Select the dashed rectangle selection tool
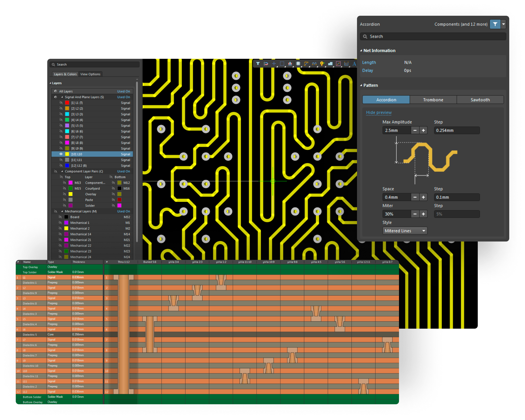 (x=282, y=64)
